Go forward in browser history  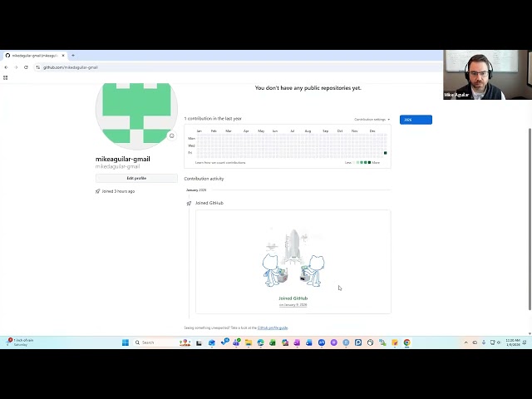16,67
